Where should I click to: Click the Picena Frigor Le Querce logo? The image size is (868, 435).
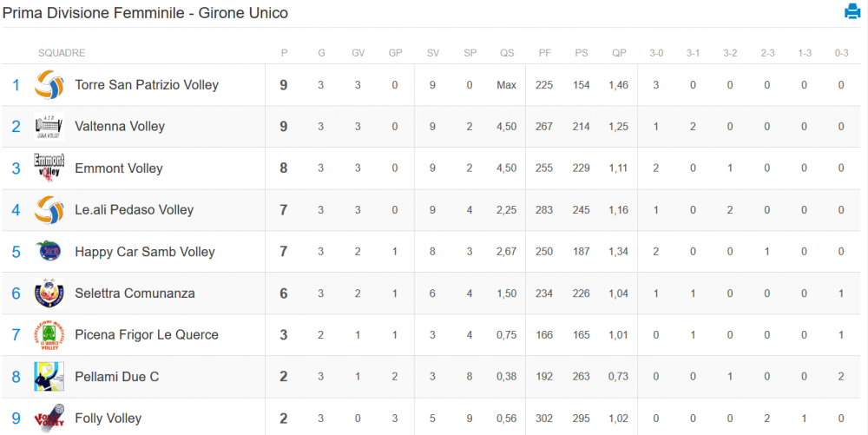pos(49,335)
